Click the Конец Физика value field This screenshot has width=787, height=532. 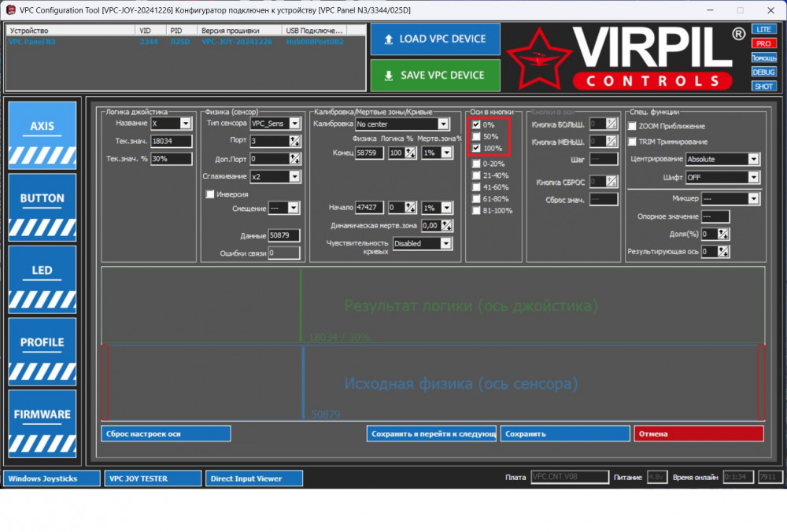pos(369,153)
